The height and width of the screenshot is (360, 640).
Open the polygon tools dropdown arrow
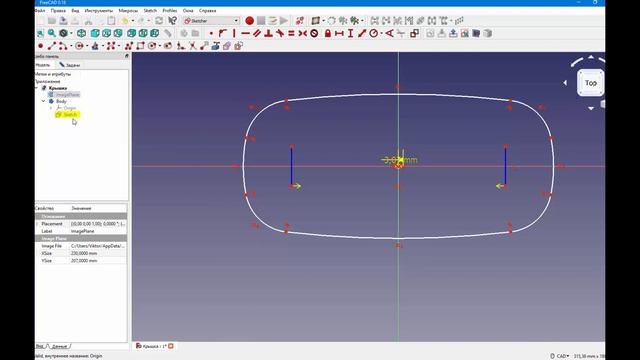(160, 46)
